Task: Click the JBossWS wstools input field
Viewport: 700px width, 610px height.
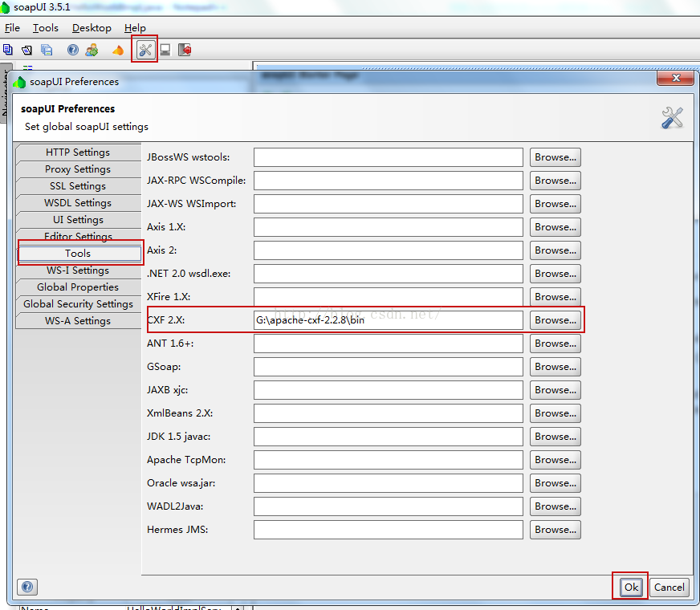Action: (x=389, y=157)
